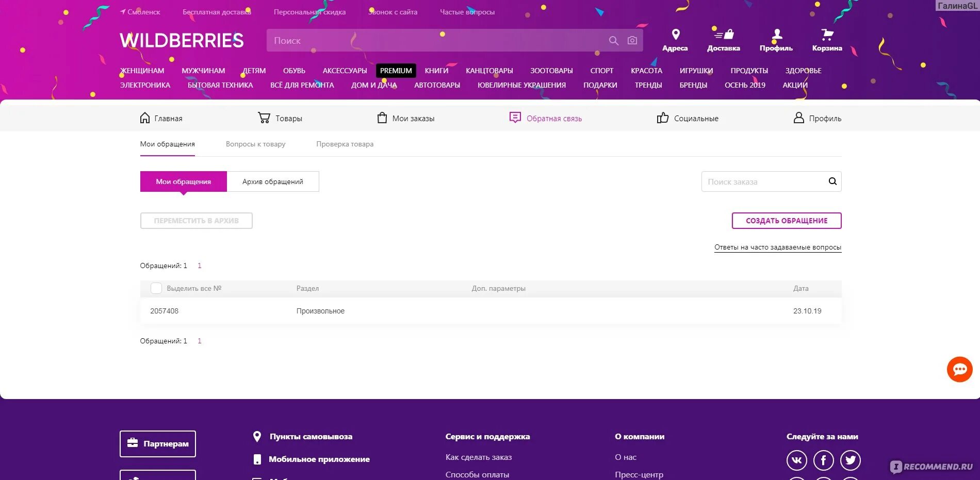Screen dimensions: 980x480
Task: Open the О нас footer link
Action: point(626,457)
